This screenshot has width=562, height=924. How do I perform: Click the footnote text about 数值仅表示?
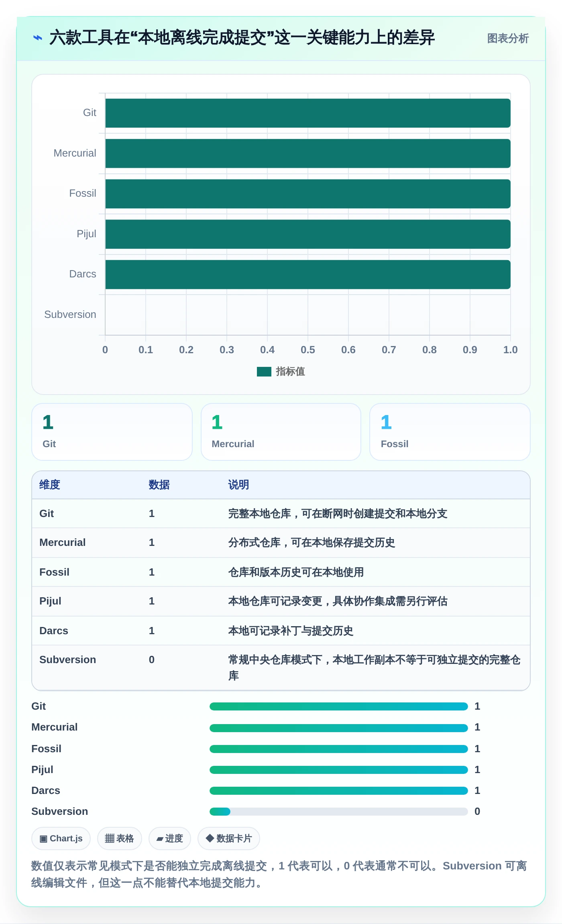[279, 874]
